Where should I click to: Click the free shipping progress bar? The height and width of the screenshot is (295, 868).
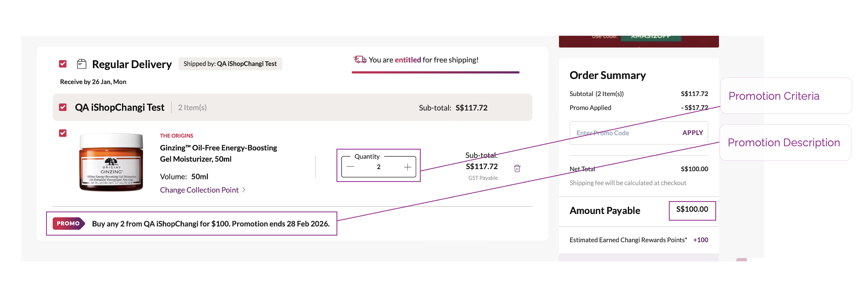coord(435,72)
